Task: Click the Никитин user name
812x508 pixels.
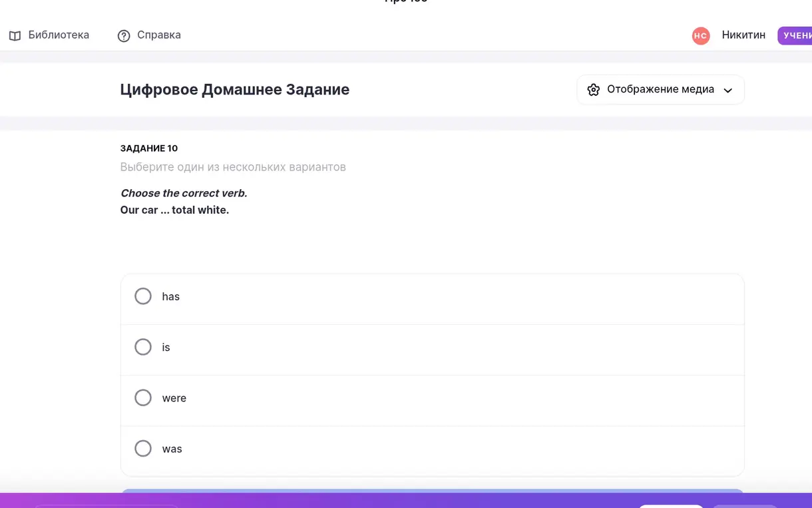Action: (743, 35)
